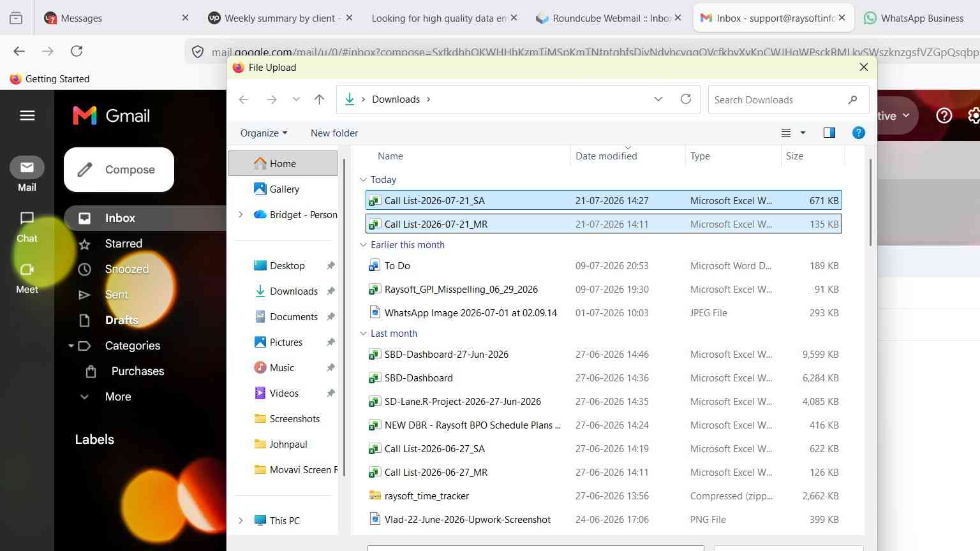Viewport: 980px width, 551px height.
Task: Open Gmail support help icon
Action: click(944, 115)
